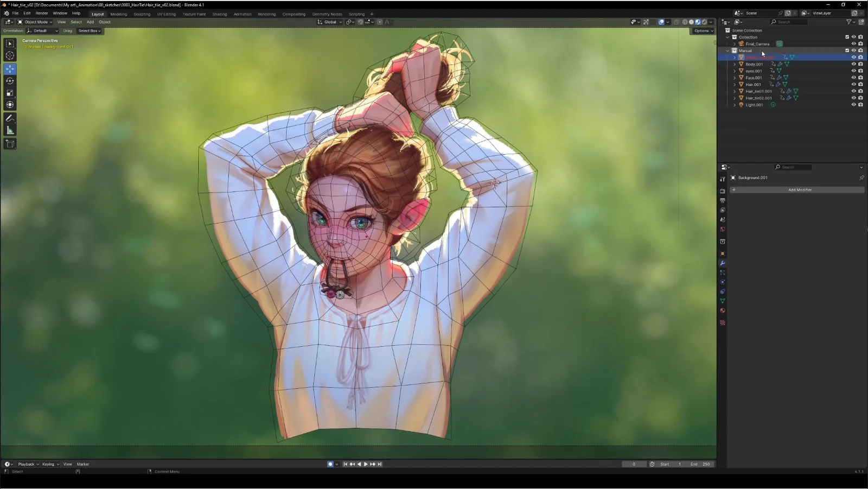Select the Measure tool
Screen dimensions: 868x489
tap(10, 130)
